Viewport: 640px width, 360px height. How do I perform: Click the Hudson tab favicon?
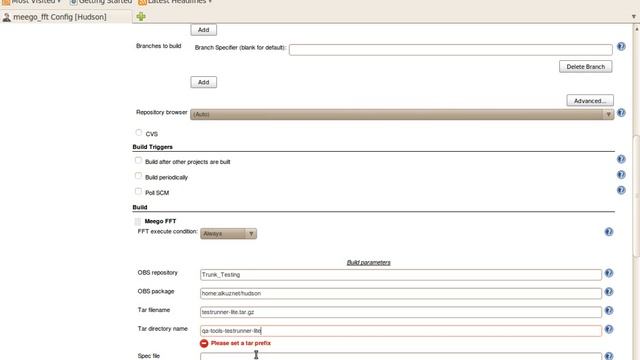(7, 17)
